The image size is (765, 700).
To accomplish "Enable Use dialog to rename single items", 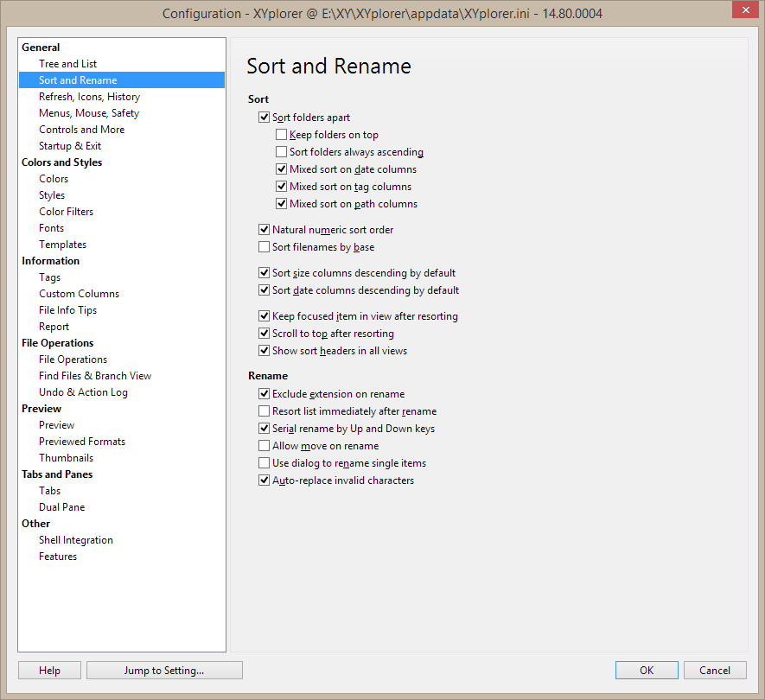I will [265, 463].
